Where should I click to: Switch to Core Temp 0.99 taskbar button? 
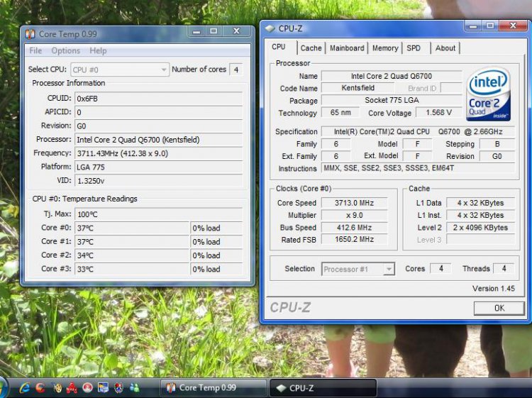[x=213, y=387]
